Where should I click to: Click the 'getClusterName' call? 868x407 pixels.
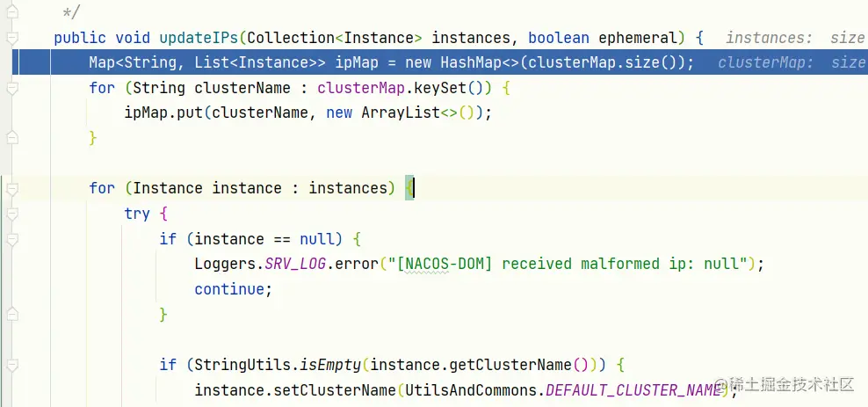[x=511, y=365]
